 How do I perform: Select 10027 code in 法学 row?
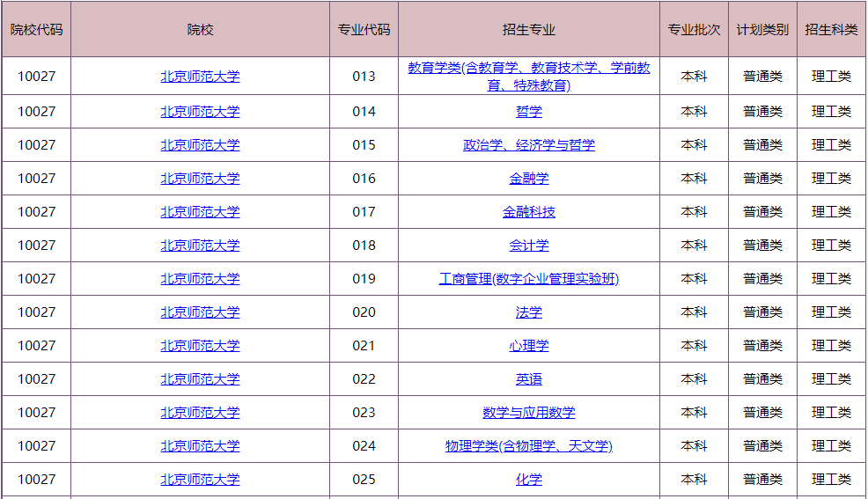[37, 312]
